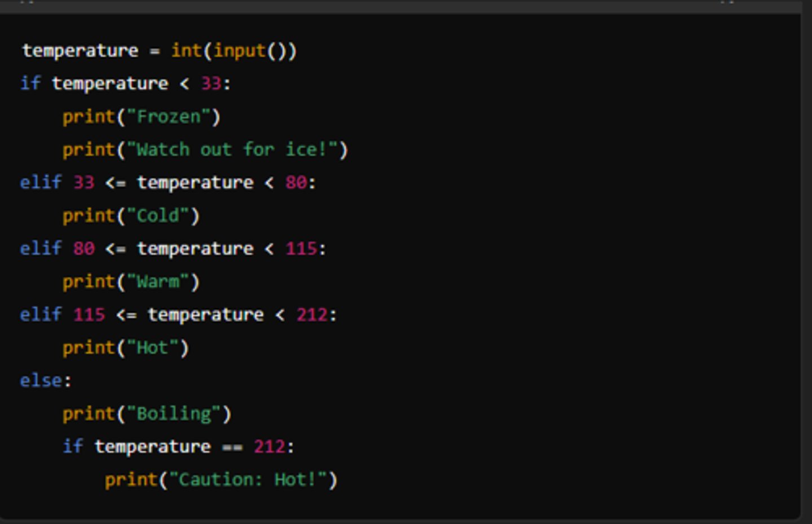The width and height of the screenshot is (812, 524).
Task: Click the number 115 ending the second elif line
Action: click(x=302, y=248)
